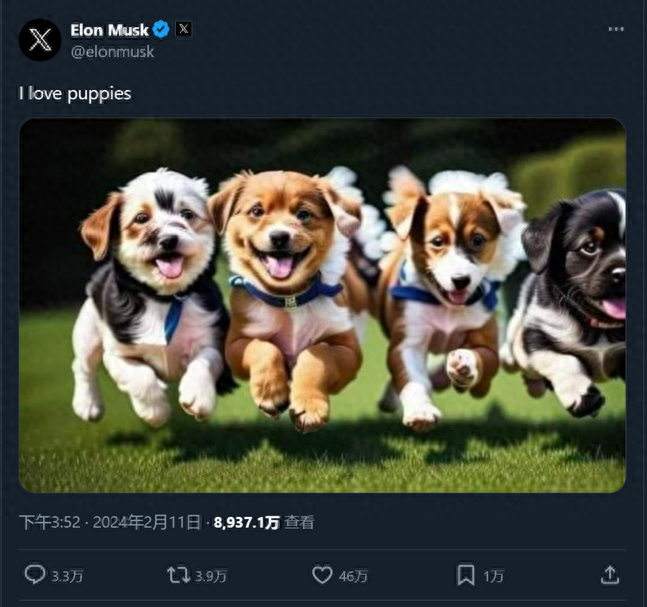Click the repost arrows icon
This screenshot has width=647, height=607.
[x=178, y=575]
